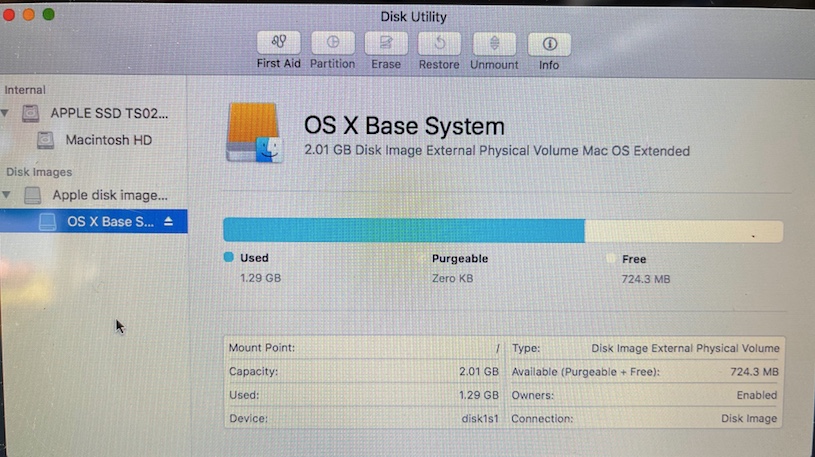Click the 'Zero KB' purgeable value
The image size is (815, 457).
pos(453,278)
